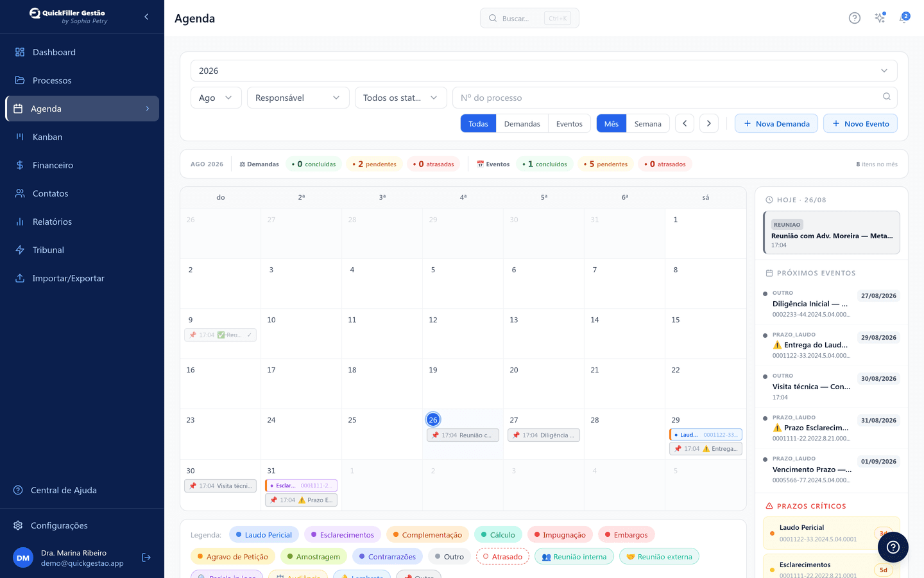Click the DM user avatar
The image size is (924, 578).
[23, 557]
